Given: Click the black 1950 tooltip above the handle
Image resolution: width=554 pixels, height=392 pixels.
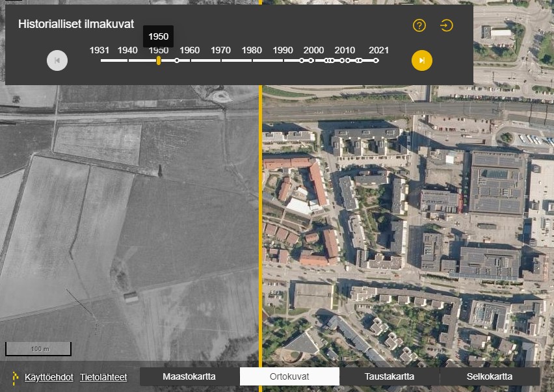Looking at the screenshot, I should (x=158, y=36).
